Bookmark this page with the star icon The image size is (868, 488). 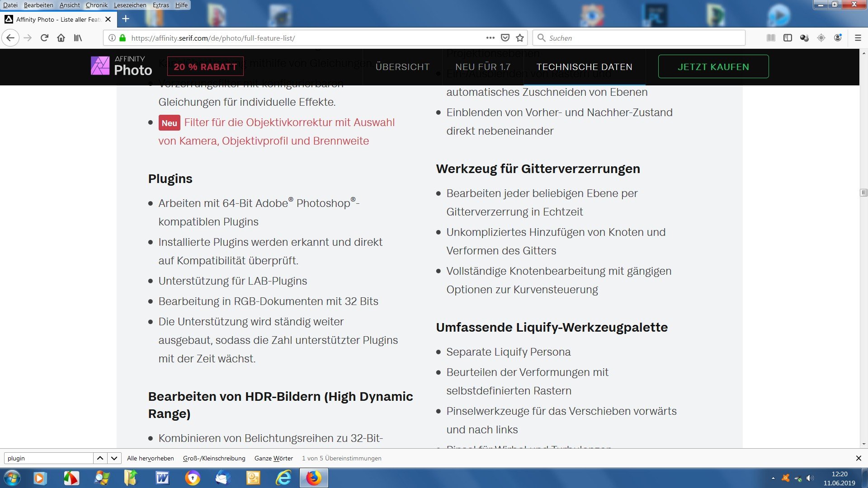click(520, 38)
